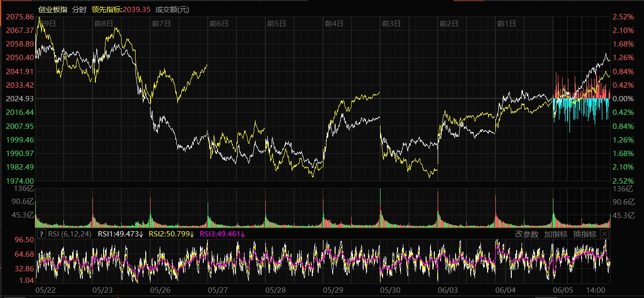Select the 前4日 day marker

(x=334, y=23)
